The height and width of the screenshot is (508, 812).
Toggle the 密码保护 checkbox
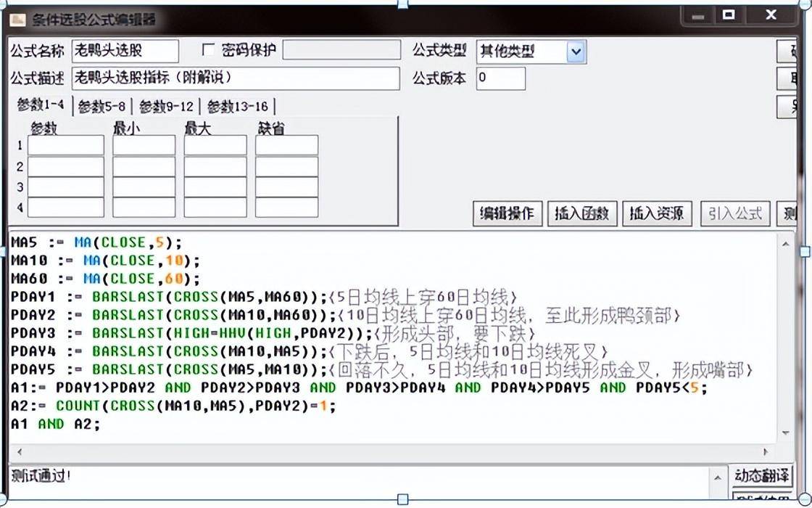[x=208, y=50]
